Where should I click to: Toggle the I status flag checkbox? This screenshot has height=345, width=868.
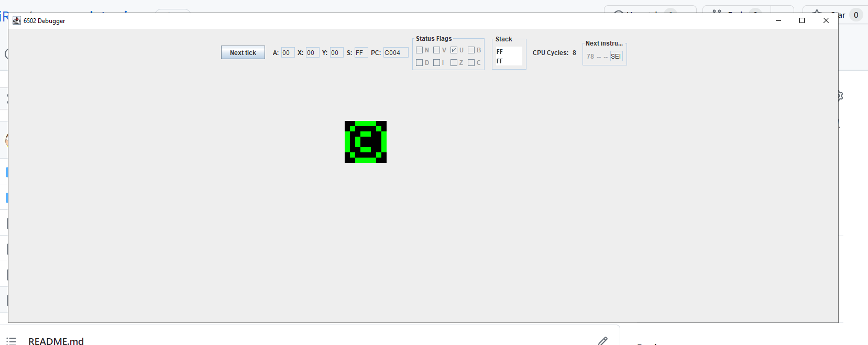[x=436, y=63]
